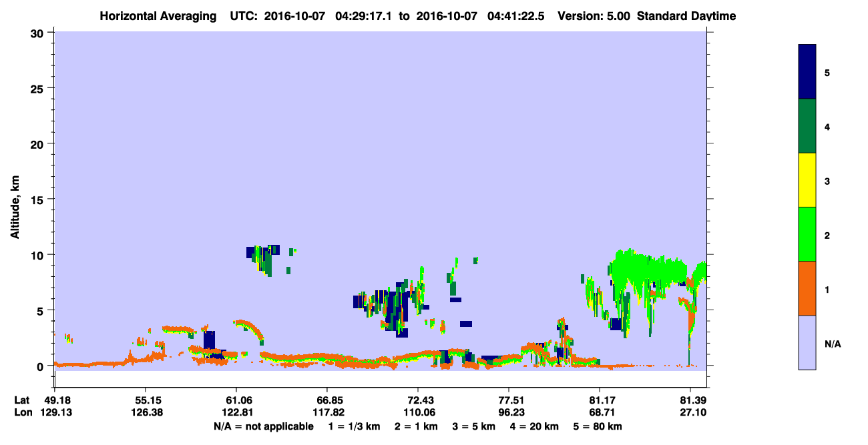
Task: Click the 'Horizontal Averaging' title text
Action: pyautogui.click(x=158, y=15)
